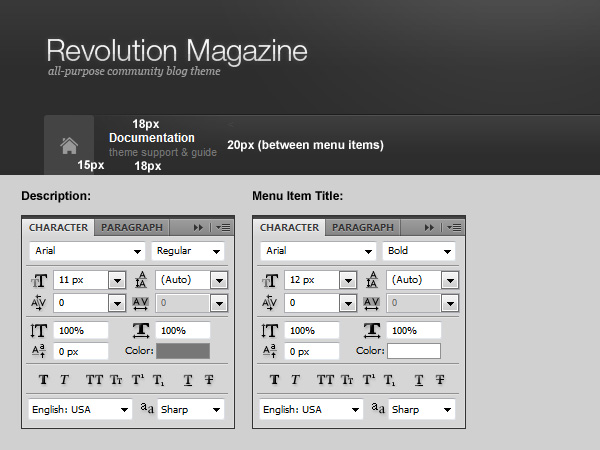Screen dimensions: 600x450
Task: Click Revolution Magazine site title
Action: (x=177, y=52)
